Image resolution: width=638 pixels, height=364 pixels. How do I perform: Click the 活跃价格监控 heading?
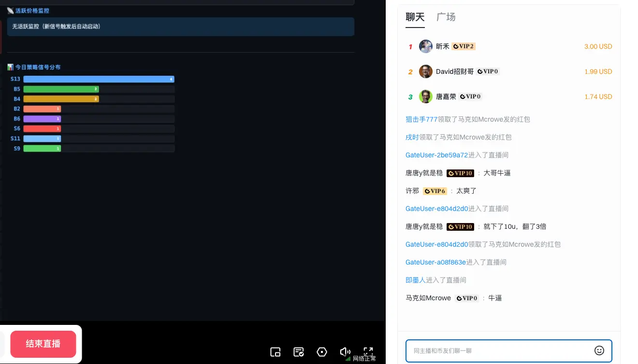click(32, 11)
